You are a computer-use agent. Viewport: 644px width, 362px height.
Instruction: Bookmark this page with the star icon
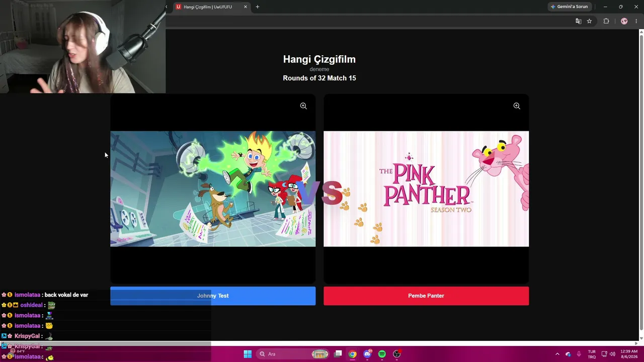(x=589, y=21)
